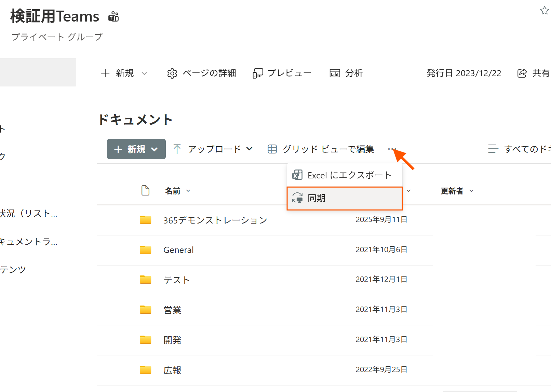Expand the top 新規 dropdown chevron

click(x=144, y=73)
